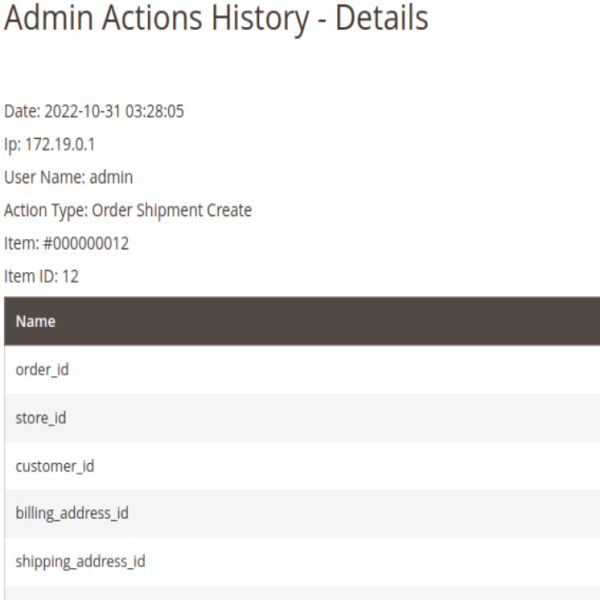The height and width of the screenshot is (600, 600).
Task: Select the 'shipping_address_id' table row
Action: pyautogui.click(x=302, y=562)
